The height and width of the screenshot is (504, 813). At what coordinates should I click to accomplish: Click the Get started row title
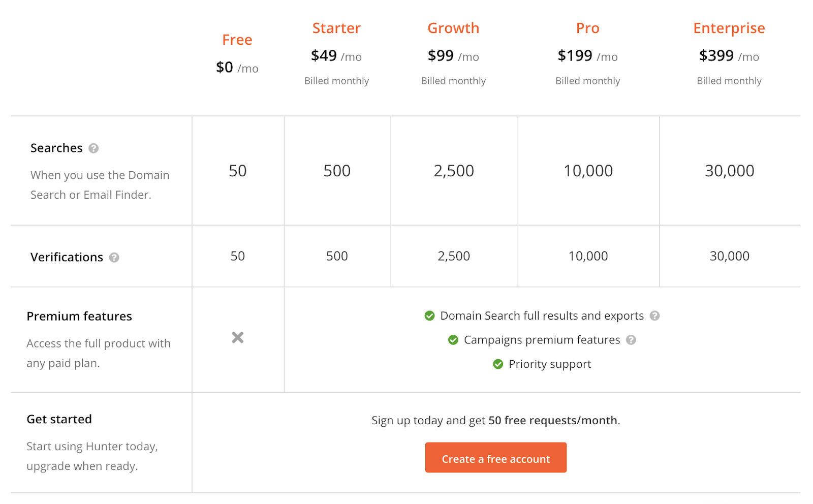[59, 419]
